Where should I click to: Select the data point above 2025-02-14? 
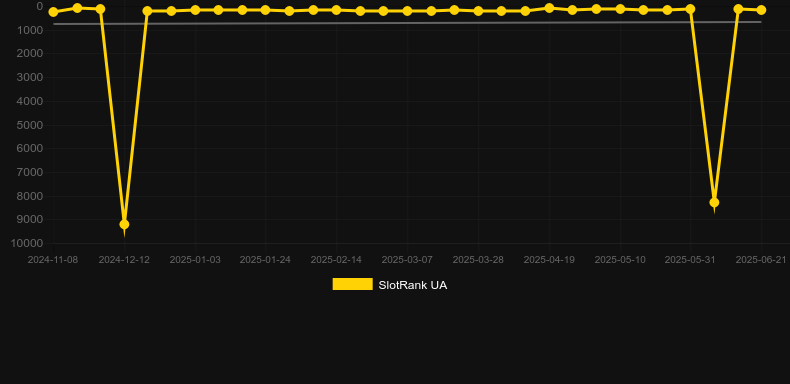336,10
